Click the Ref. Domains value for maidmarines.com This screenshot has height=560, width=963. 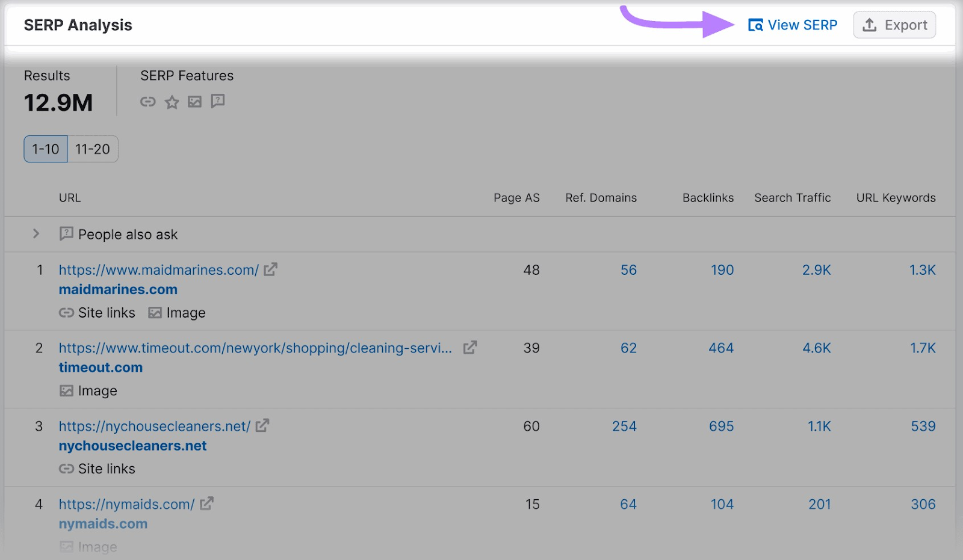coord(628,269)
